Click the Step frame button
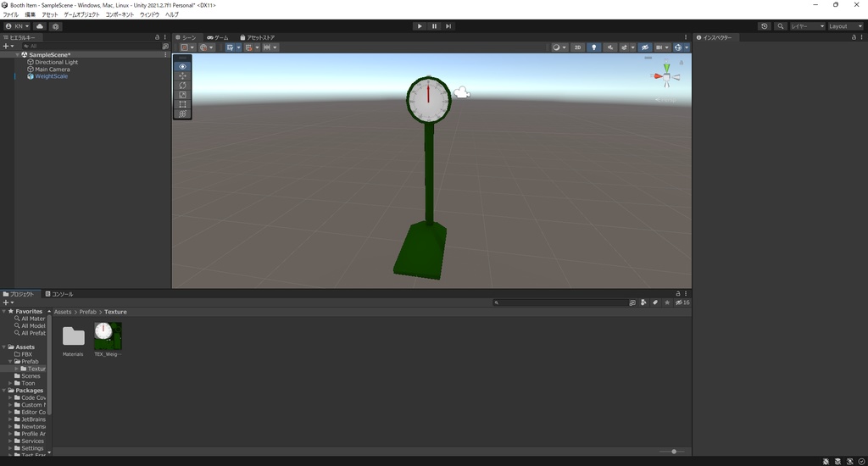Screen dimensions: 868x466 tap(448, 26)
